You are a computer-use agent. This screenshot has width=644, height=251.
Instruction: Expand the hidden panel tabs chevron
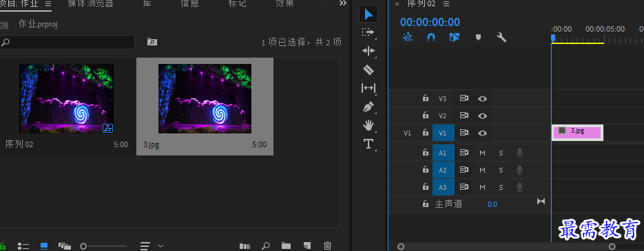click(343, 3)
